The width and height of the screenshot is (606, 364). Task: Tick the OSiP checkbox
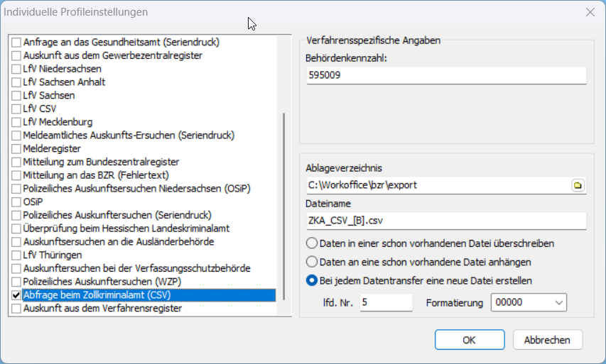[x=16, y=202]
